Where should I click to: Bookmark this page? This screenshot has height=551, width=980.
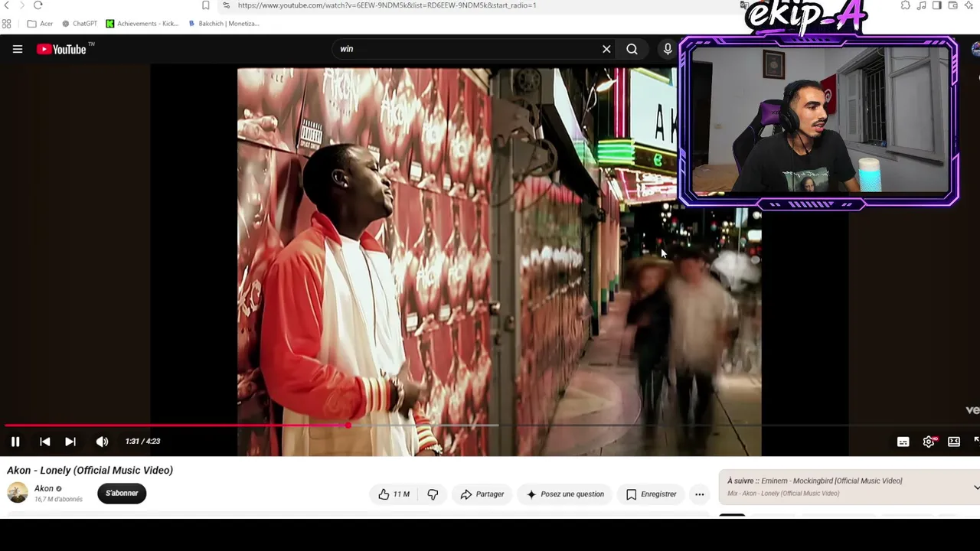click(x=205, y=5)
